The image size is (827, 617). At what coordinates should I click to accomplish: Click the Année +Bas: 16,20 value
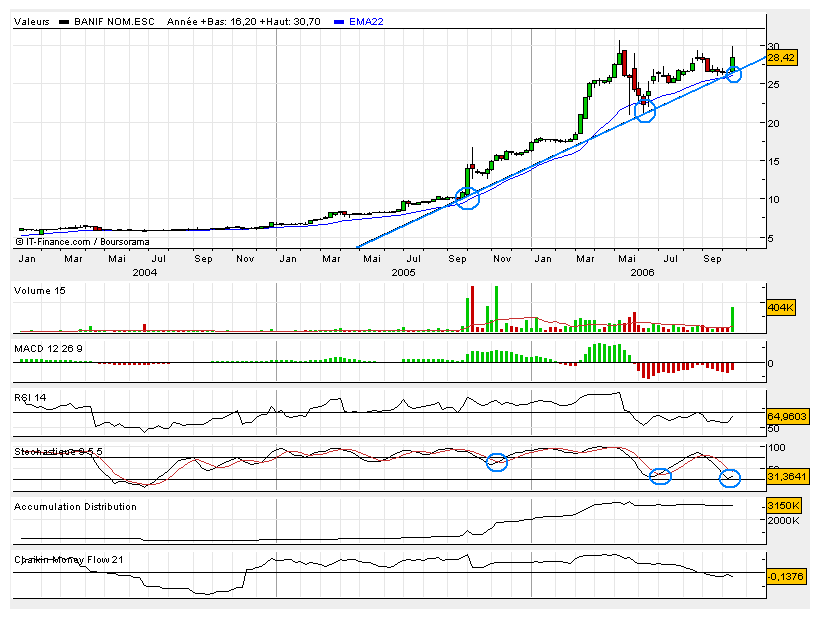tap(211, 22)
